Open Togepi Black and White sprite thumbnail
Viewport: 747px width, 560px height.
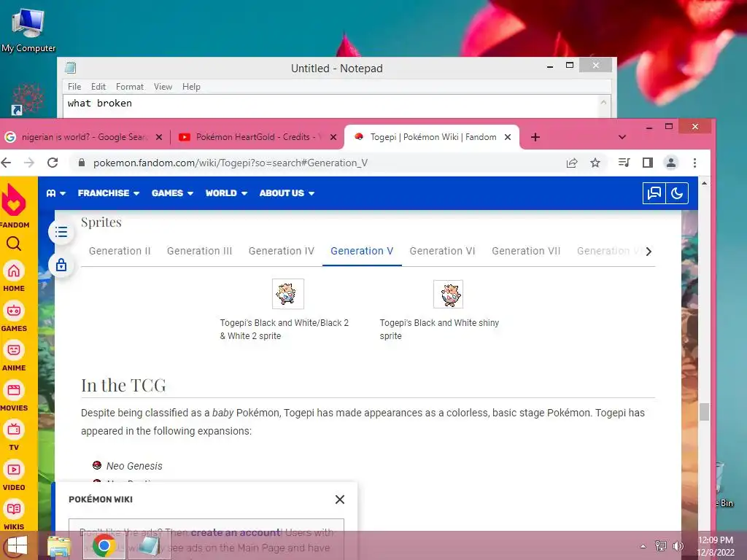[287, 294]
